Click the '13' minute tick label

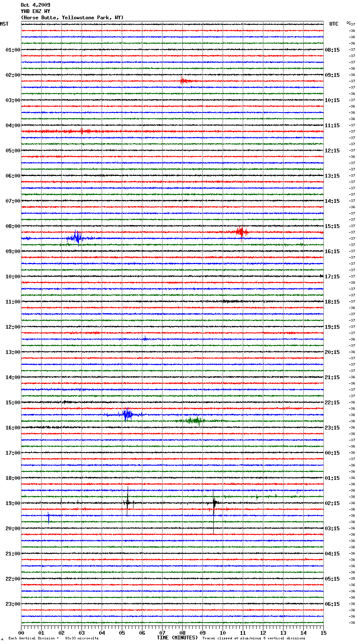click(x=283, y=633)
